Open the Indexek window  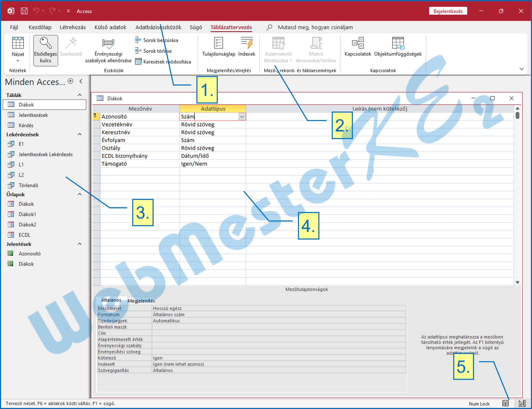(x=247, y=47)
